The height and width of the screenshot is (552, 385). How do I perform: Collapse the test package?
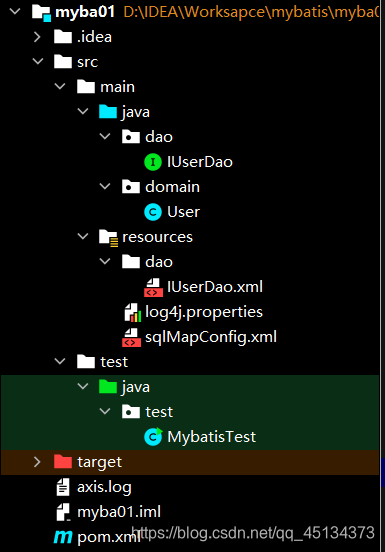105,412
